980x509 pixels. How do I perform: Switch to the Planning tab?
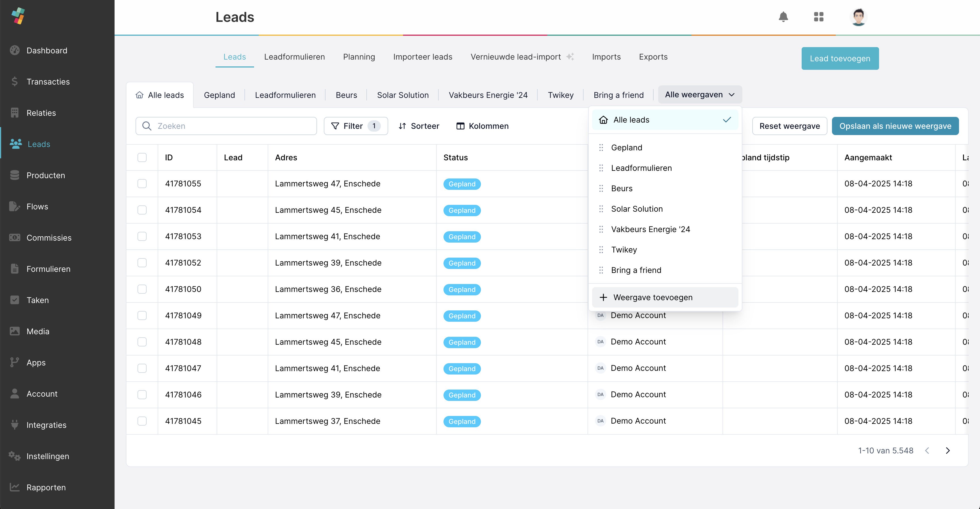[359, 57]
